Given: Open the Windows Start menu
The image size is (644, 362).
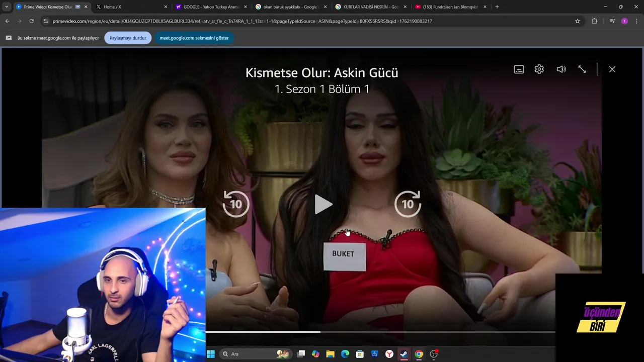Looking at the screenshot, I should tap(211, 354).
